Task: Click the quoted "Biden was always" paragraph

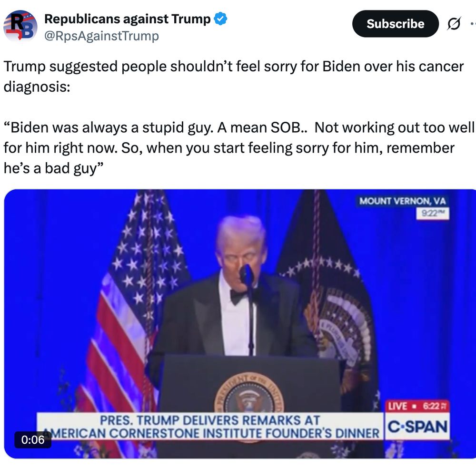Action: coord(238,148)
